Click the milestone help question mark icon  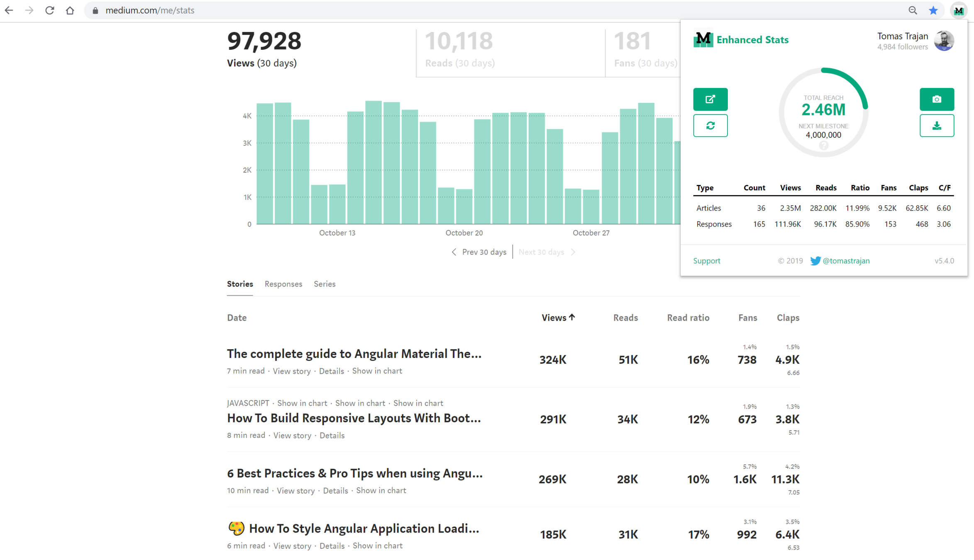(x=823, y=146)
